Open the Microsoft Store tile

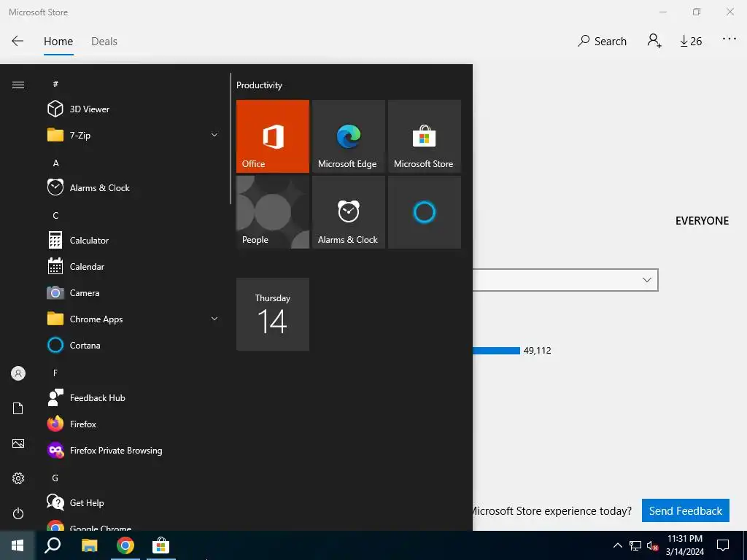tap(425, 136)
